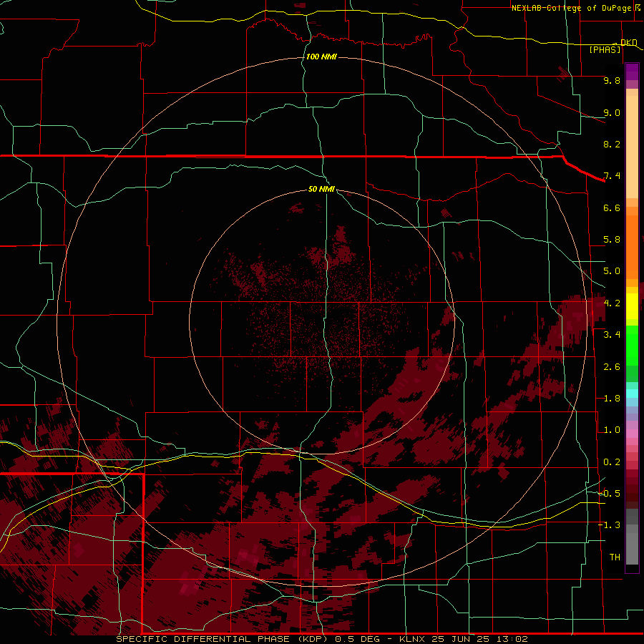
Task: Click the "5.8" color scale value
Action: click(x=612, y=240)
